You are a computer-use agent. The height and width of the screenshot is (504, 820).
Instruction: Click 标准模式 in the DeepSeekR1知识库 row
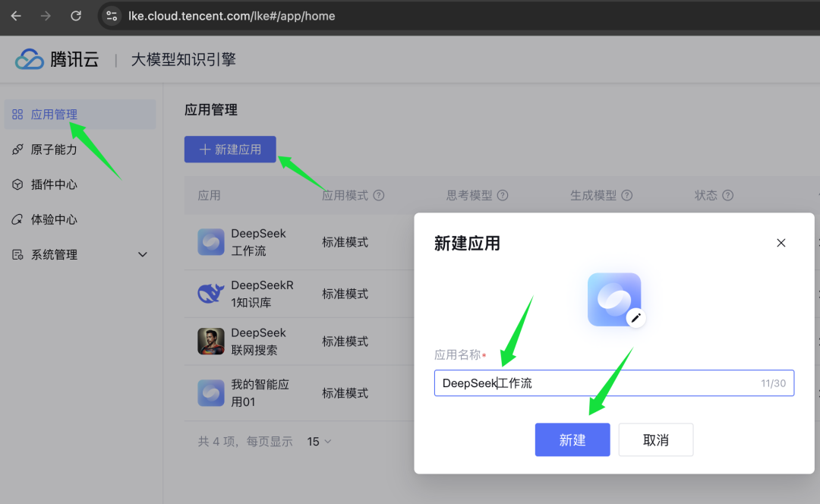pos(345,294)
